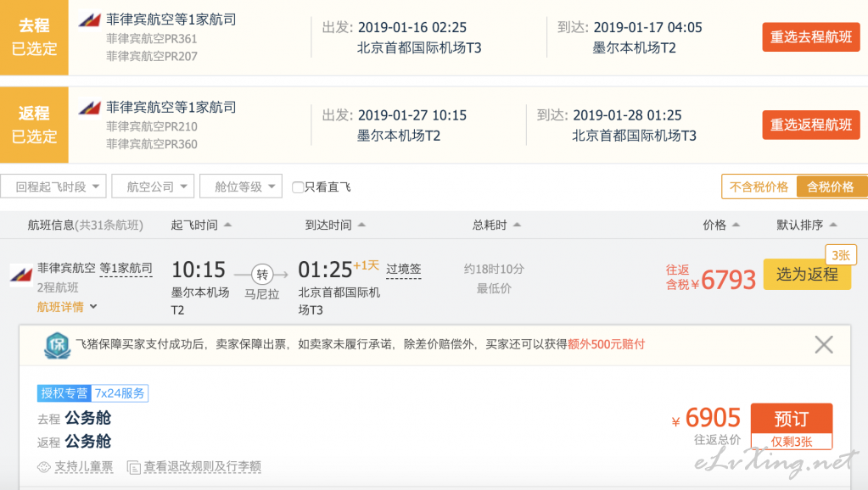This screenshot has width=868, height=490.
Task: Click the 等1家航司 codeshare airline link
Action: 126,268
